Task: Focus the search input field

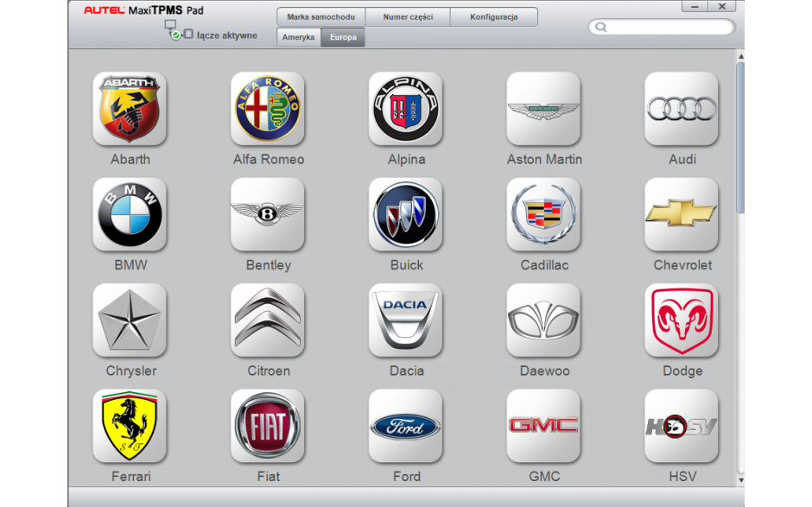Action: click(x=662, y=27)
